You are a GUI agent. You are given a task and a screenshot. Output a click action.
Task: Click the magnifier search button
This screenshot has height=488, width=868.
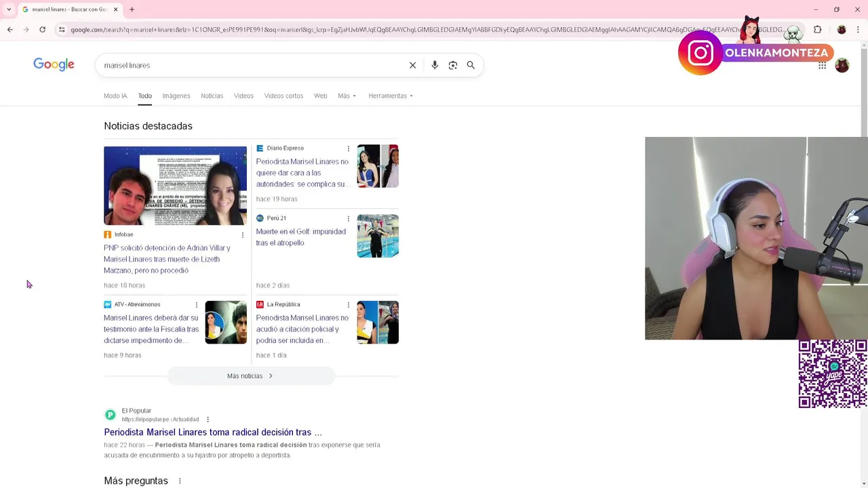click(471, 65)
